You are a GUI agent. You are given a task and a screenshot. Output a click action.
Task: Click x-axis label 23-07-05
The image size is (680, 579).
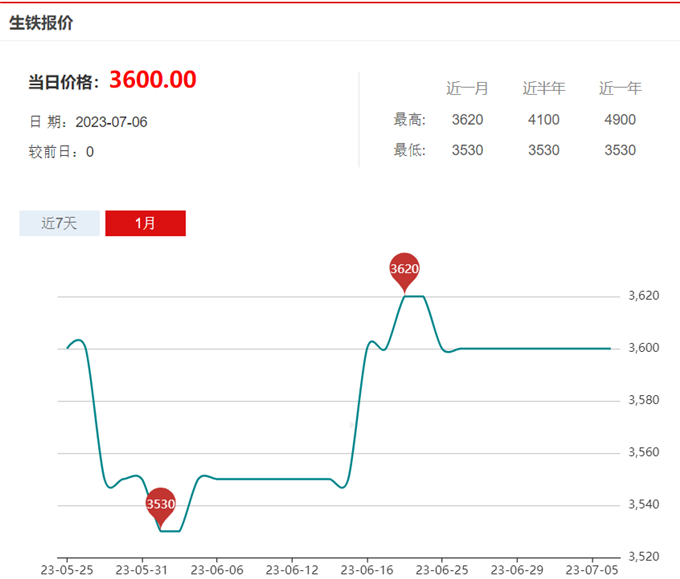click(591, 570)
